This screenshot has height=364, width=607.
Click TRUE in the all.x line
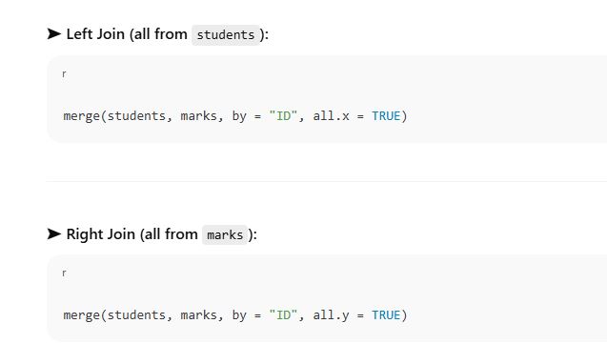point(386,116)
